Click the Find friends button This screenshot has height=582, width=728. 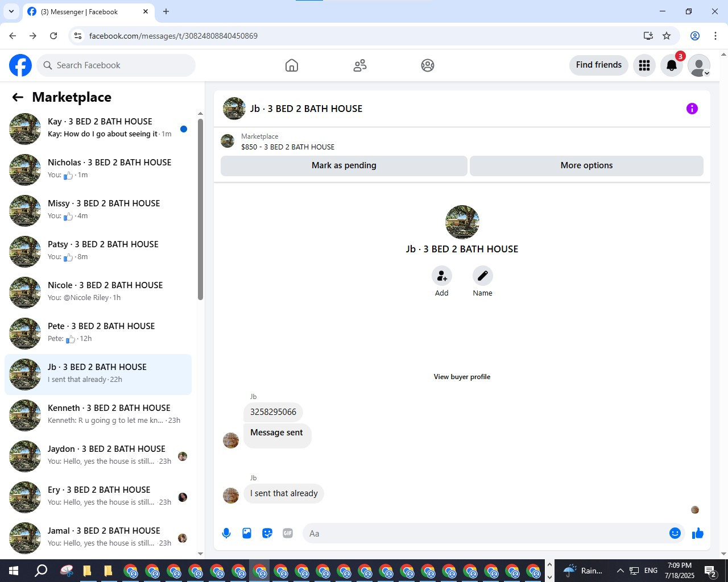(x=599, y=65)
